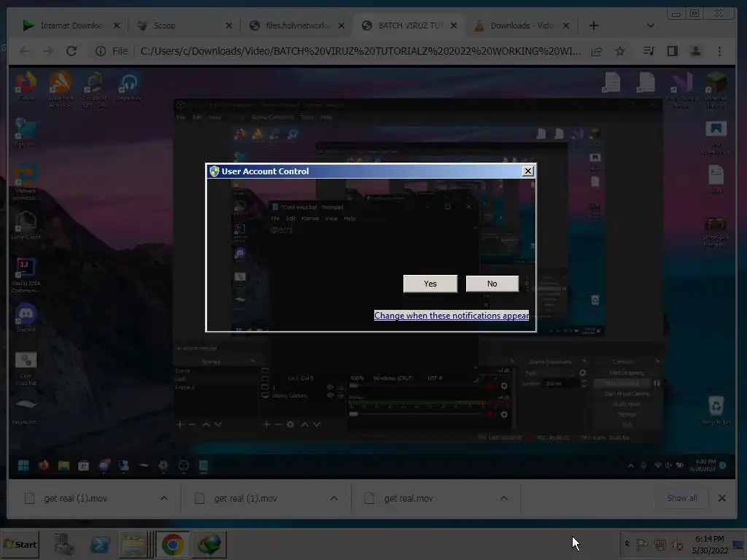
Task: Expand options for first 'get real (1).mov' download
Action: pyautogui.click(x=164, y=498)
